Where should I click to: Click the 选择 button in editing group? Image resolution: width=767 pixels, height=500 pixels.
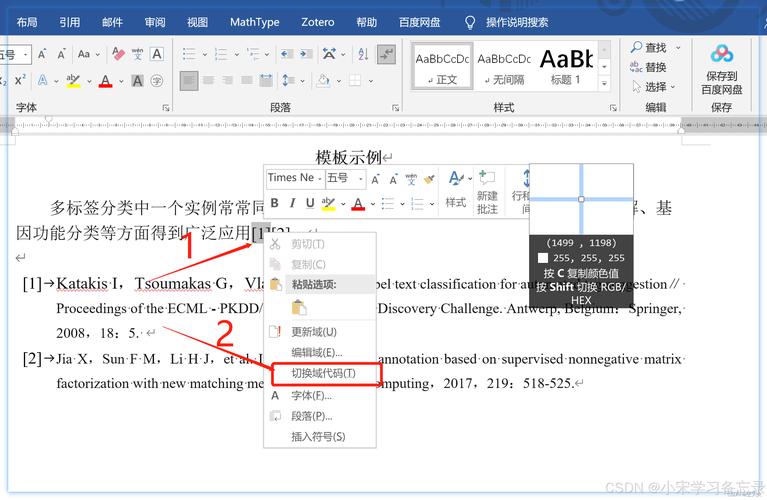[x=654, y=87]
